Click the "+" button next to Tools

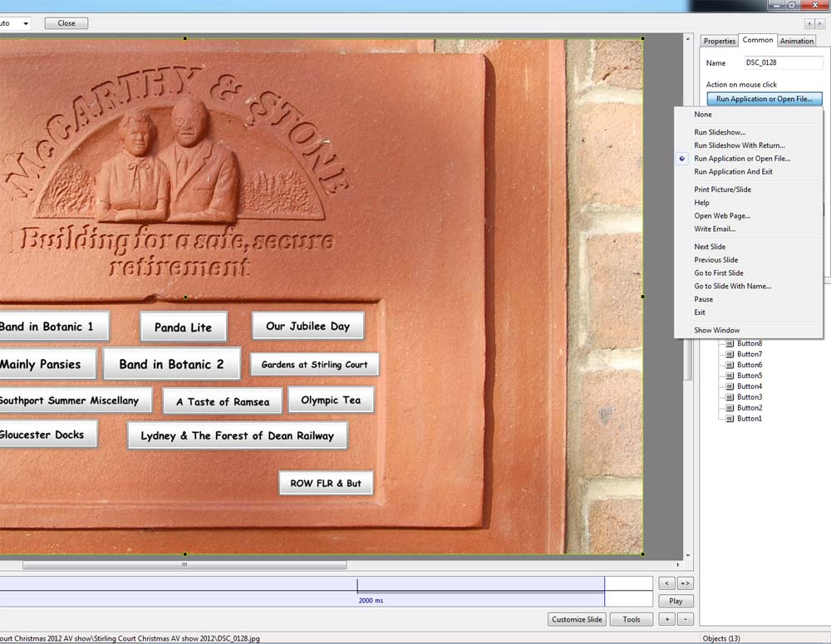click(x=666, y=619)
